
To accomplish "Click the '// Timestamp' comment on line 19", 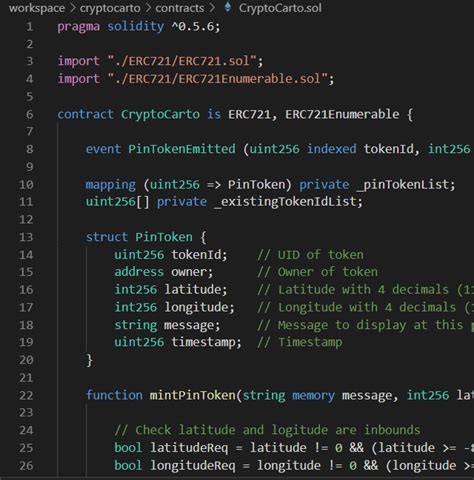I will click(300, 343).
